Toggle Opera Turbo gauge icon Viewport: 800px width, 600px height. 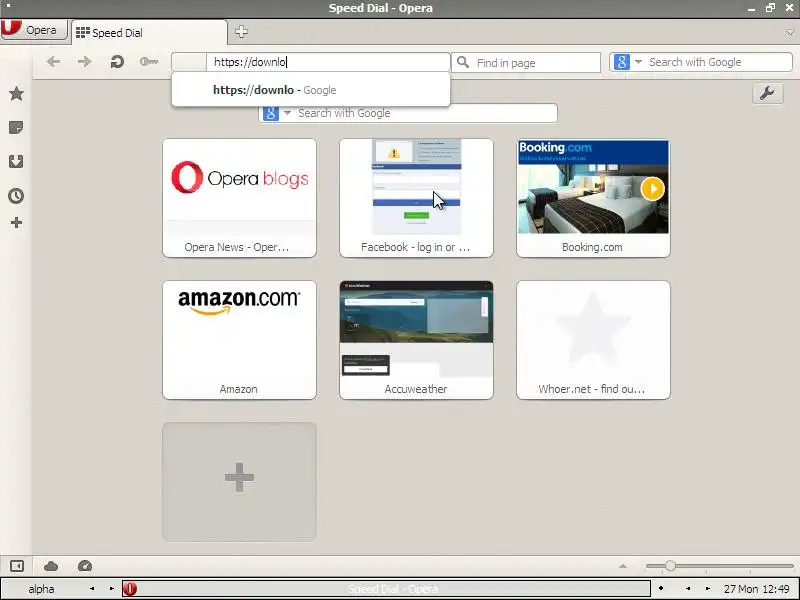click(x=85, y=566)
